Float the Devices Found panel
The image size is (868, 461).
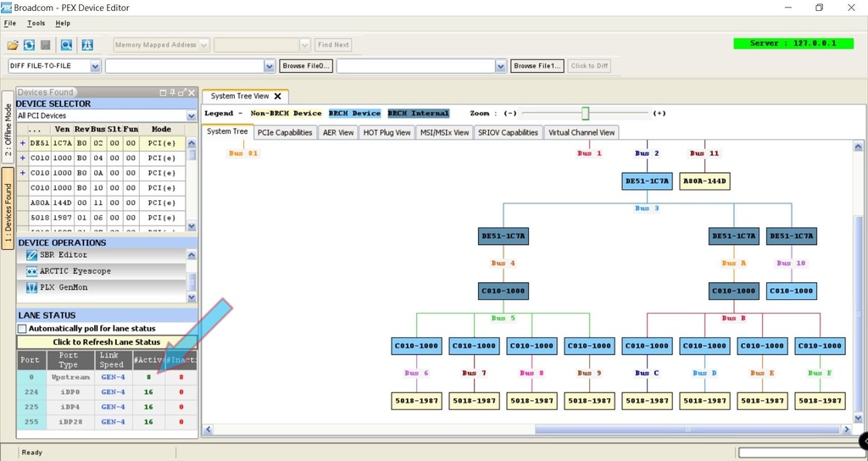coord(181,92)
